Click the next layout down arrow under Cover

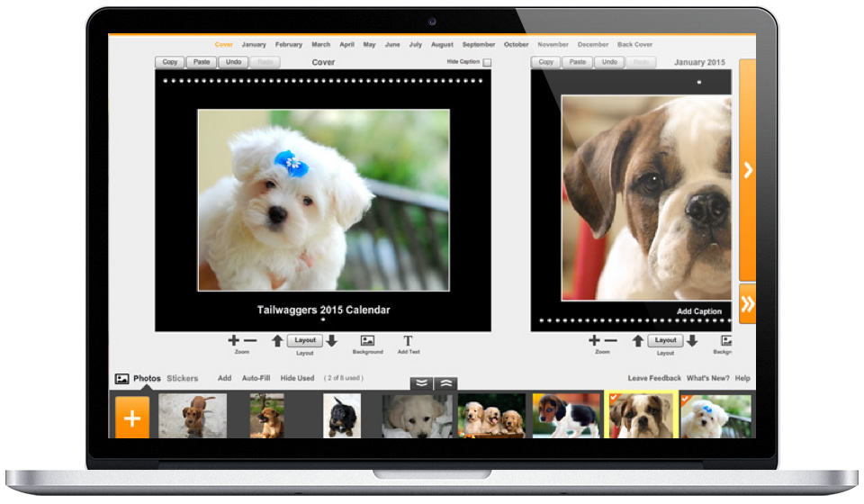click(331, 340)
